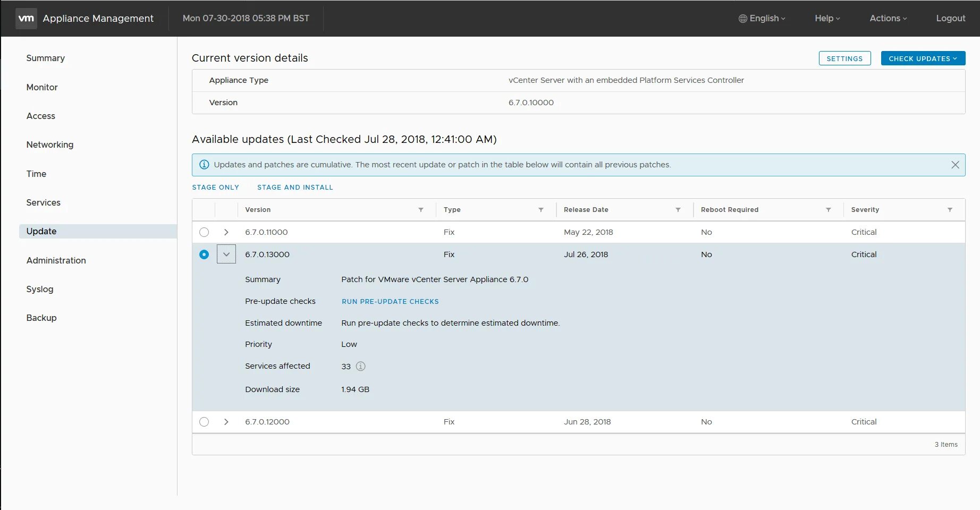Filter the Severity column
Viewport: 980px width, 510px height.
[x=950, y=210]
